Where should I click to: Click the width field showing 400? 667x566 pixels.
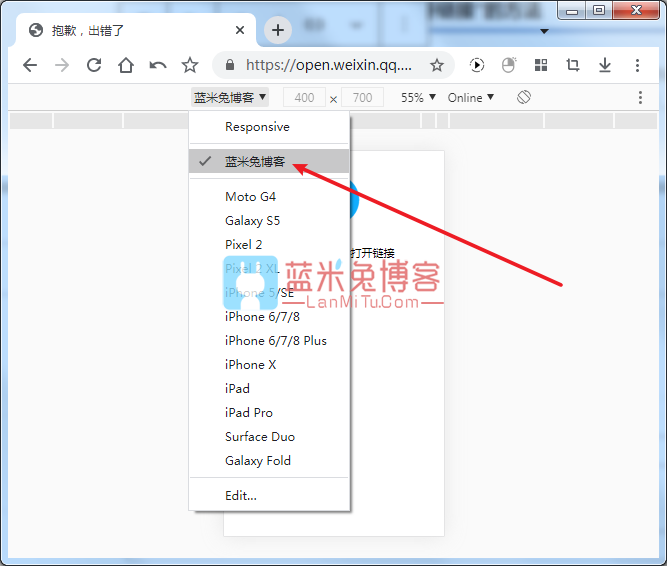tap(305, 97)
